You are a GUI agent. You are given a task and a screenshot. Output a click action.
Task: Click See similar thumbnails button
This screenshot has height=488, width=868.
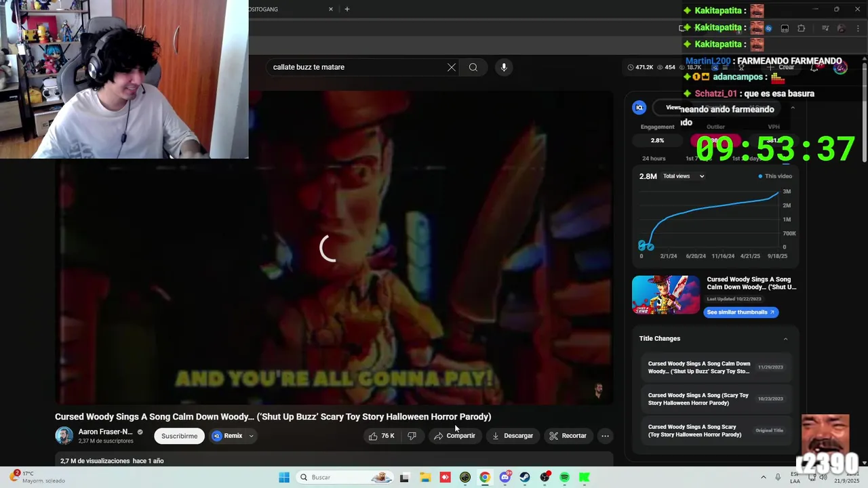[741, 312]
